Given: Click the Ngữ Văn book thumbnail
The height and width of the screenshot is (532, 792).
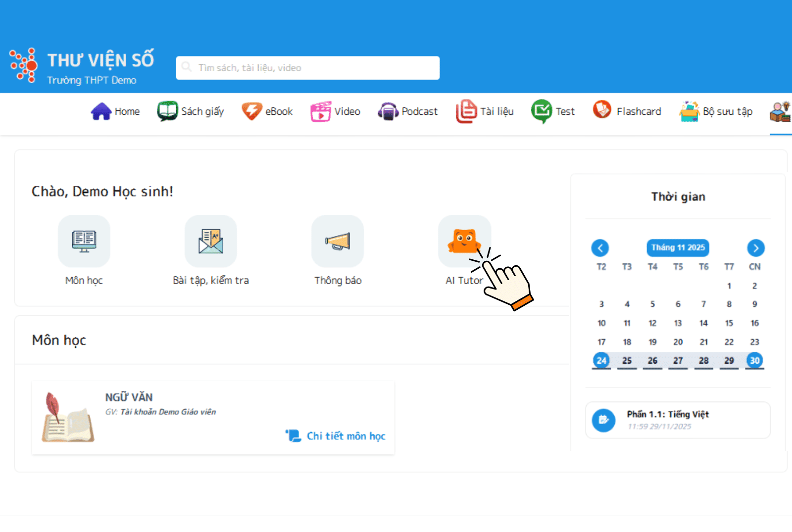Looking at the screenshot, I should tap(68, 418).
